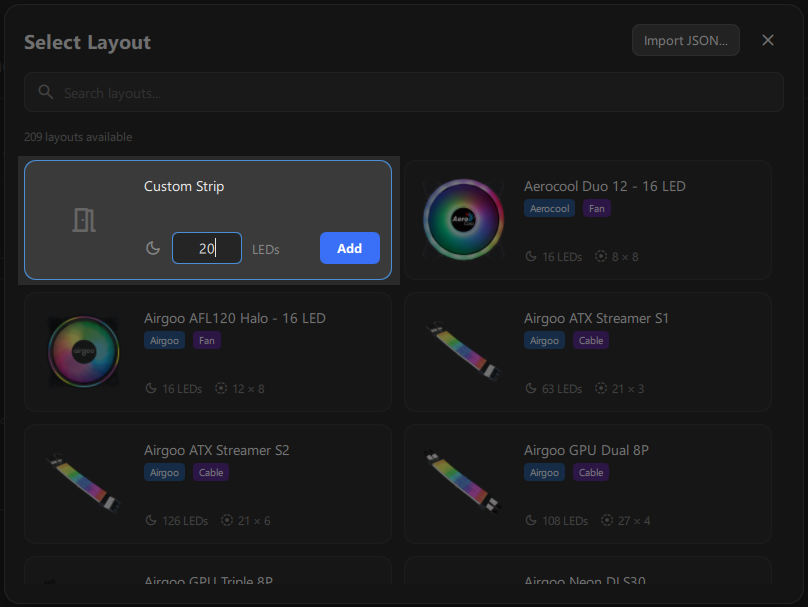Click the grid size icon next to 21 × 6
The image size is (808, 607).
coord(227,520)
